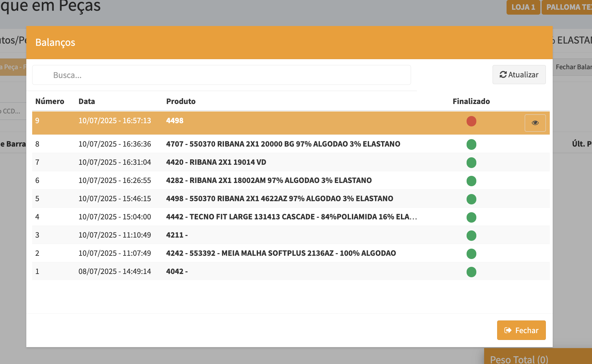Sort by the Número column header
592x364 pixels.
coord(50,101)
